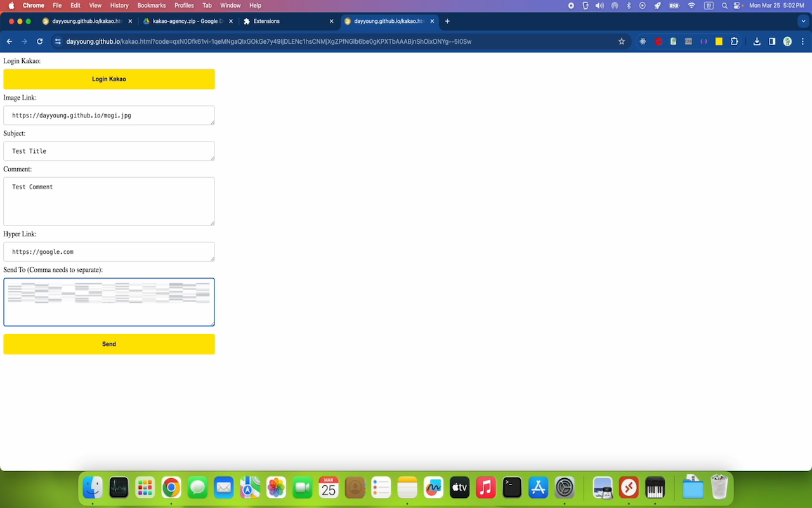Open the Edit menu
812x508 pixels.
click(75, 5)
